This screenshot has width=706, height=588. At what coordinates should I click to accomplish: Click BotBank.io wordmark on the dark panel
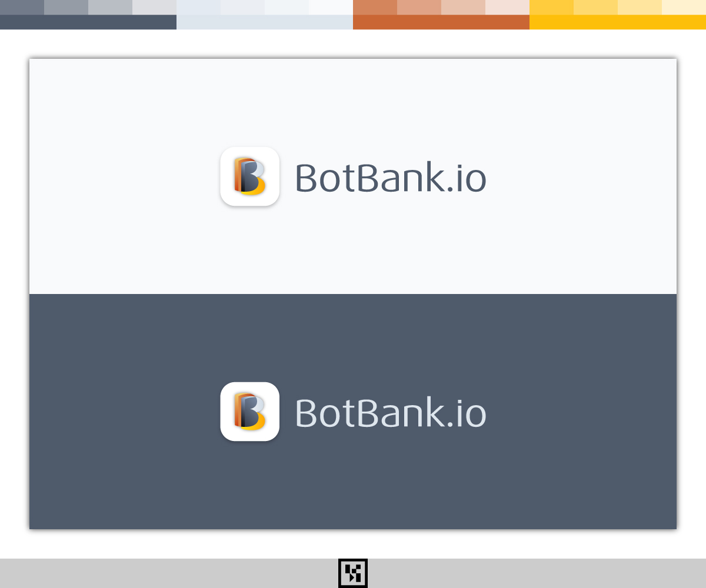click(x=390, y=413)
